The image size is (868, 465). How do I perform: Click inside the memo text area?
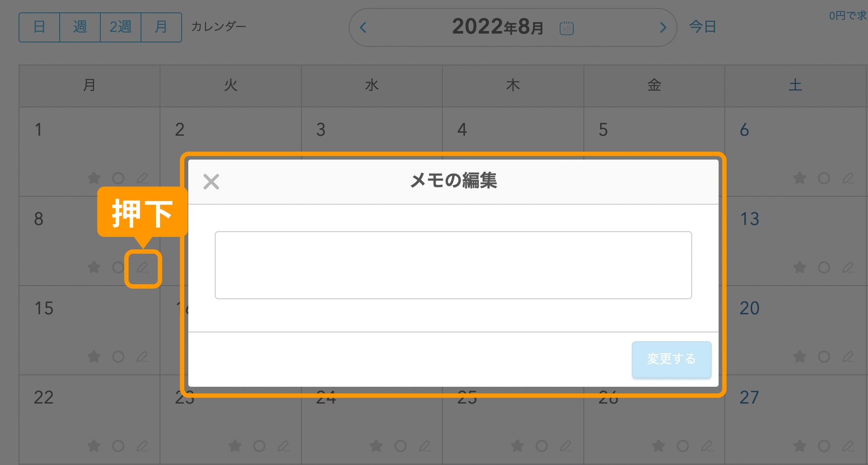coord(453,265)
